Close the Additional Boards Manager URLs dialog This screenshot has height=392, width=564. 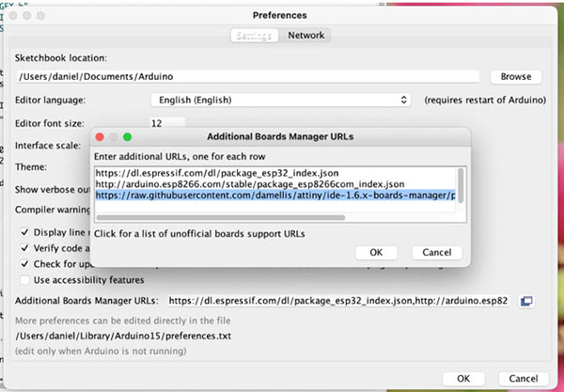click(98, 136)
